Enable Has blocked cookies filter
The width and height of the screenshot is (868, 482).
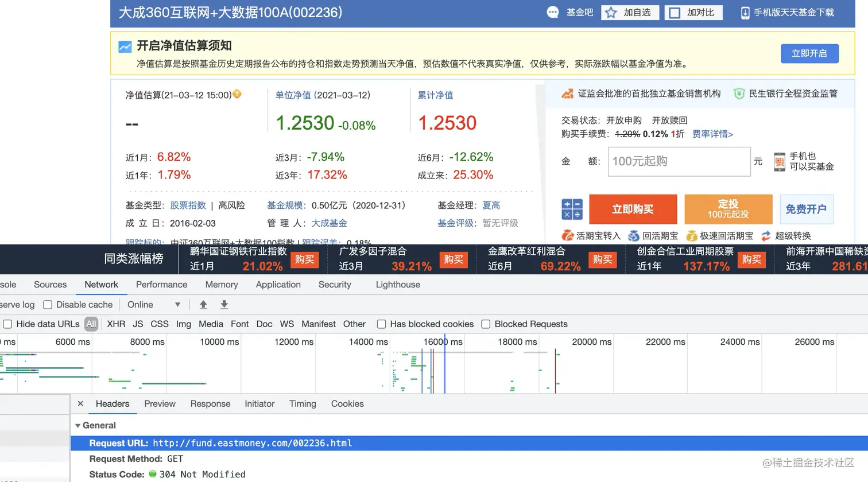[381, 324]
